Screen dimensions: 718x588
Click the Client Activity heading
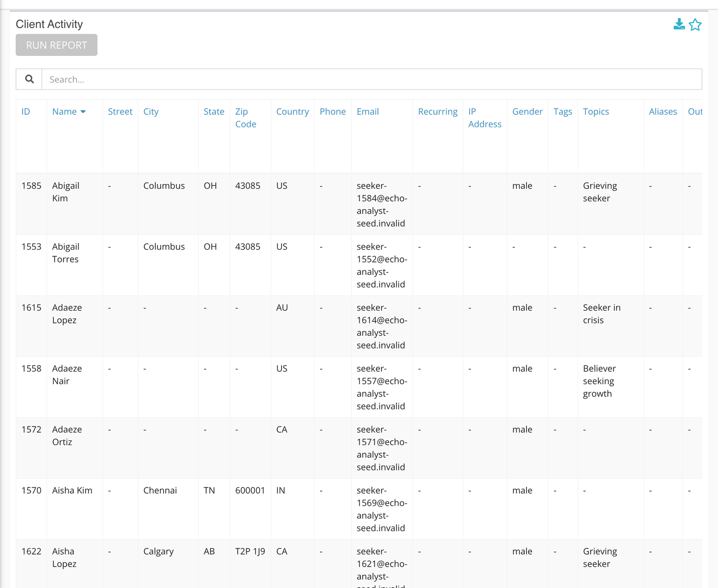coord(49,24)
